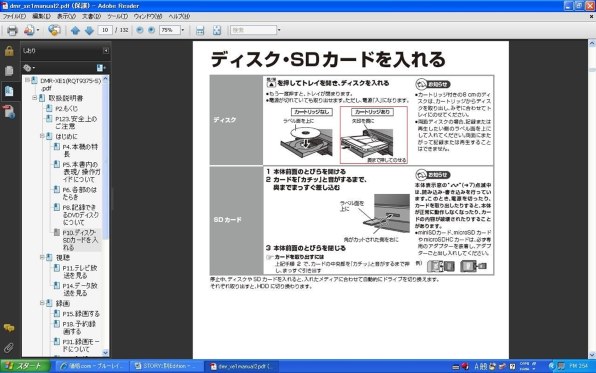
Task: Open the Comments panel icon
Action: point(9,328)
